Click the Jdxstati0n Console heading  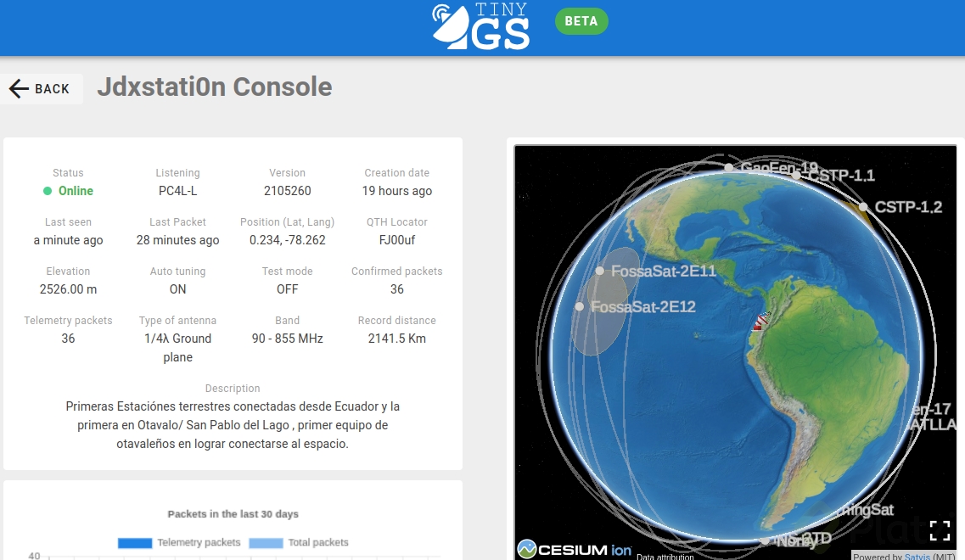pos(214,87)
